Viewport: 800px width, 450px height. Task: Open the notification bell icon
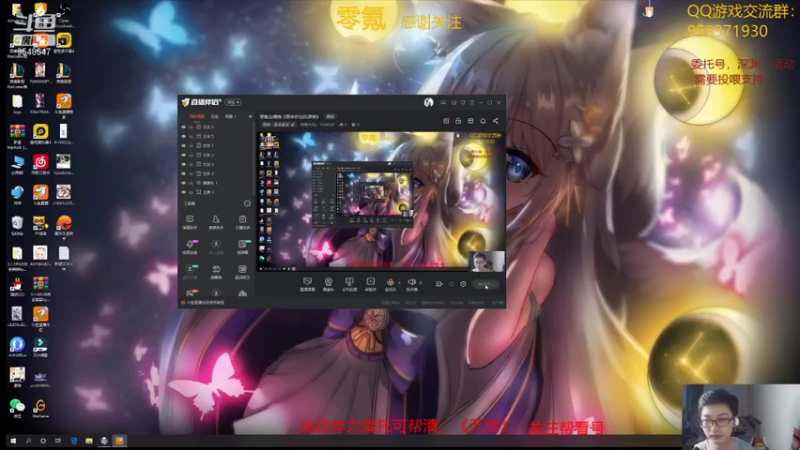coord(483,121)
